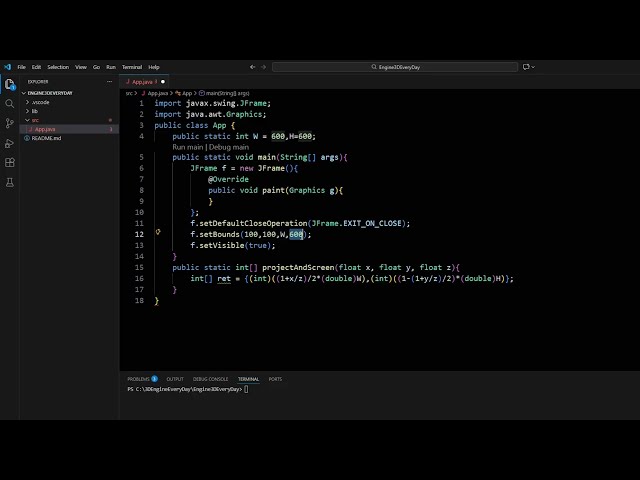
Task: Click the underlined 'ret' variable on line 16
Action: coord(224,279)
